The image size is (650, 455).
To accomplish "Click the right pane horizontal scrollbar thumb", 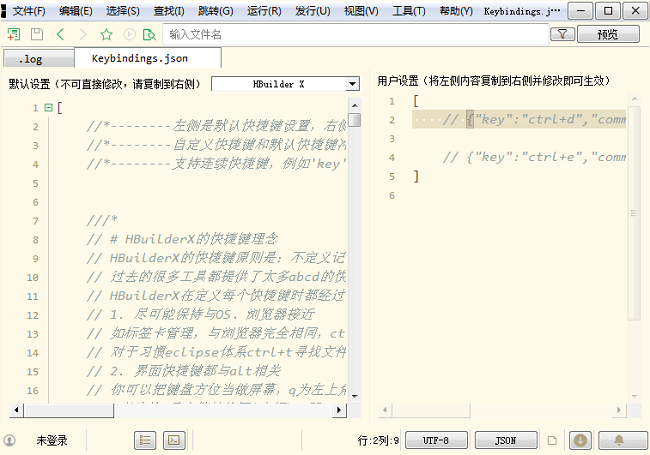I will point(432,410).
